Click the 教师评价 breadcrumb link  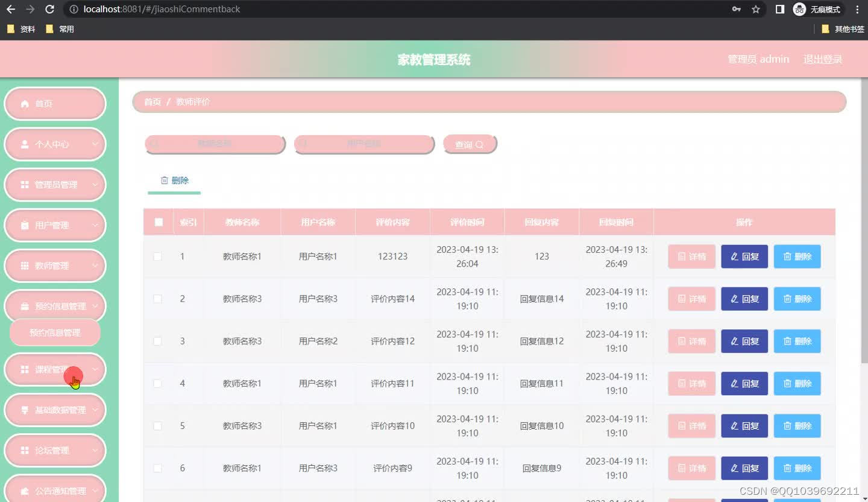click(x=192, y=102)
